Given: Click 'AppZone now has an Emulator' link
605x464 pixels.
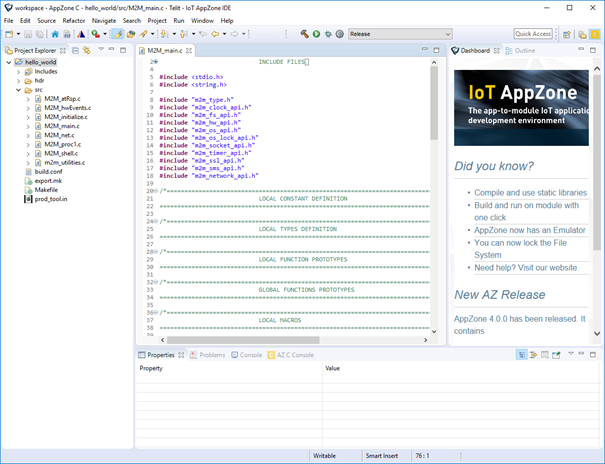Looking at the screenshot, I should 530,230.
